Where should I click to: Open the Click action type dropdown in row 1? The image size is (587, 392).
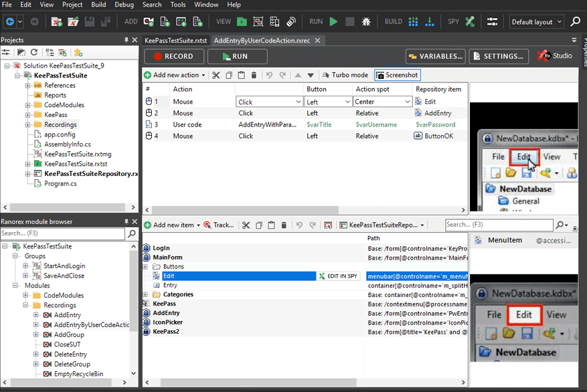click(x=299, y=102)
